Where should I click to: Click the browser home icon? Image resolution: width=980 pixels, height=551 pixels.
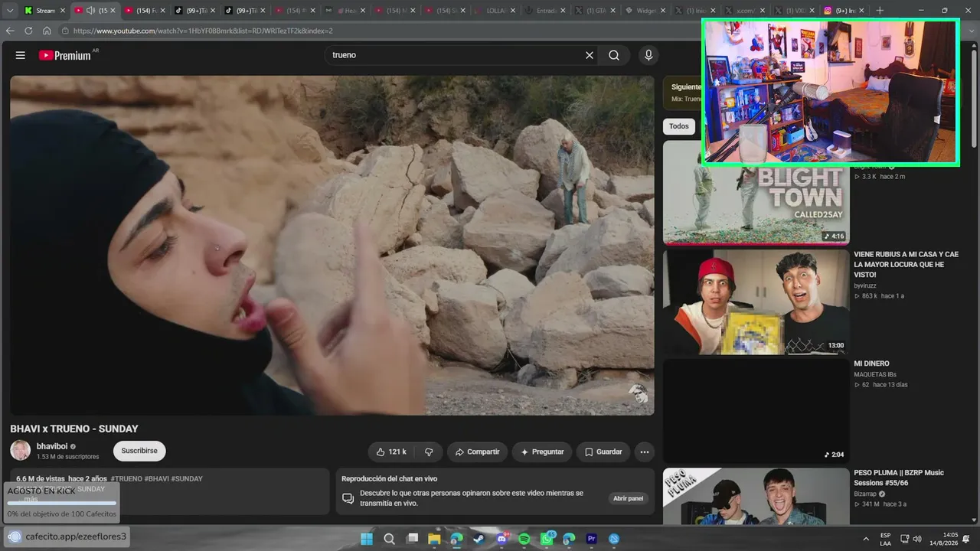click(x=47, y=31)
